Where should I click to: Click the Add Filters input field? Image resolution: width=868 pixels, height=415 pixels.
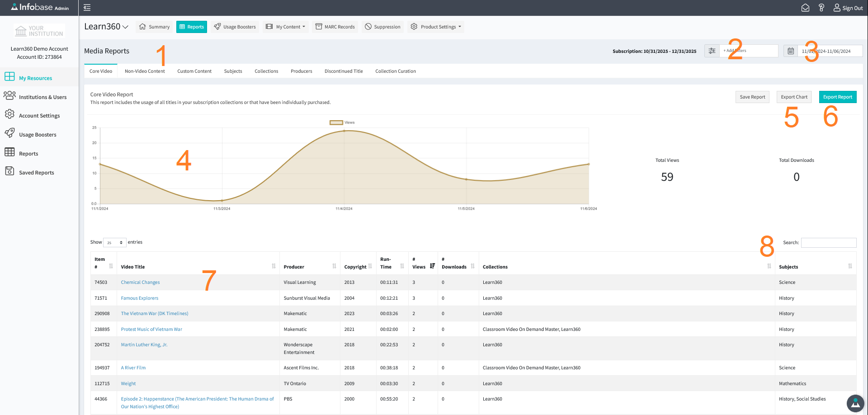point(749,51)
